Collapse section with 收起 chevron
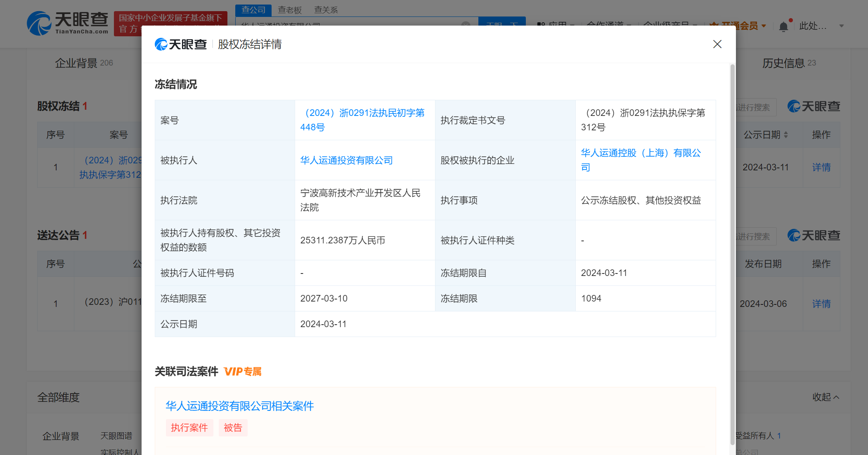Viewport: 868px width, 455px height. pyautogui.click(x=825, y=397)
